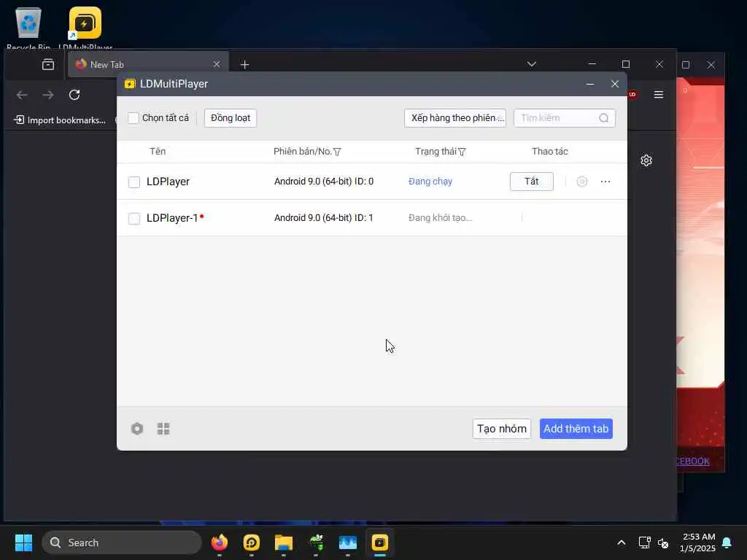747x560 pixels.
Task: Check the LDPlayer-1 row checkbox
Action: [134, 219]
